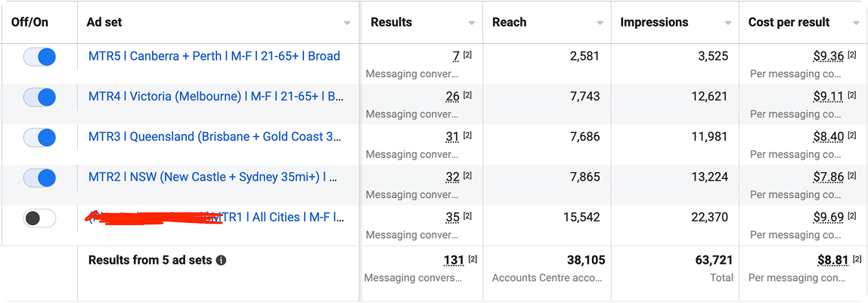The image size is (868, 303).
Task: Open the footnote marker beside the $8.81 total cost
Action: click(857, 258)
